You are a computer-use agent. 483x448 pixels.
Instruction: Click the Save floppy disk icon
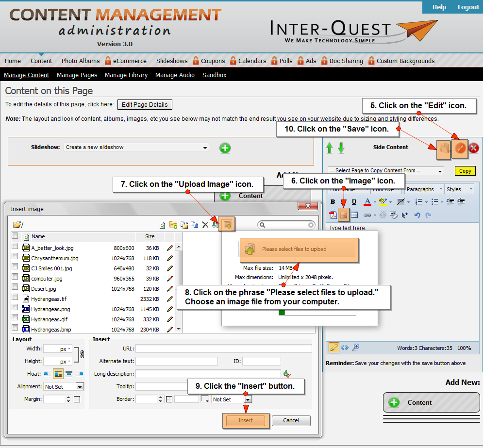pos(444,149)
